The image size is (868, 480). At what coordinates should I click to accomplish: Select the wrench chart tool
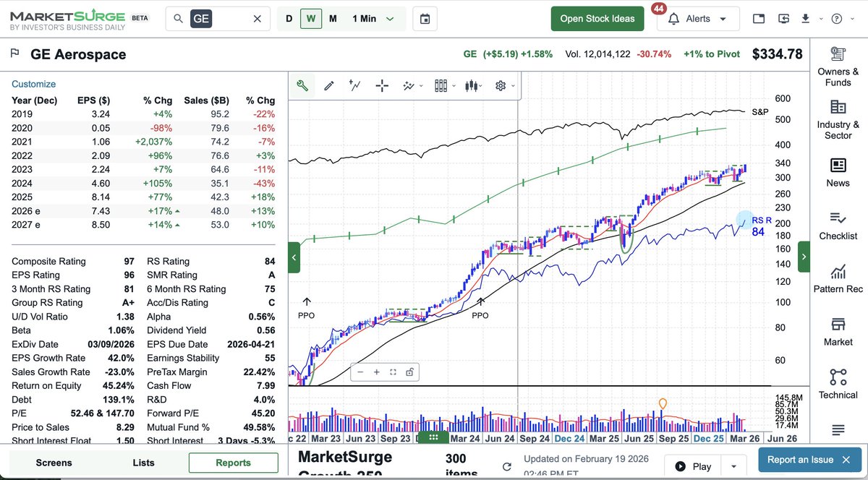click(x=302, y=85)
